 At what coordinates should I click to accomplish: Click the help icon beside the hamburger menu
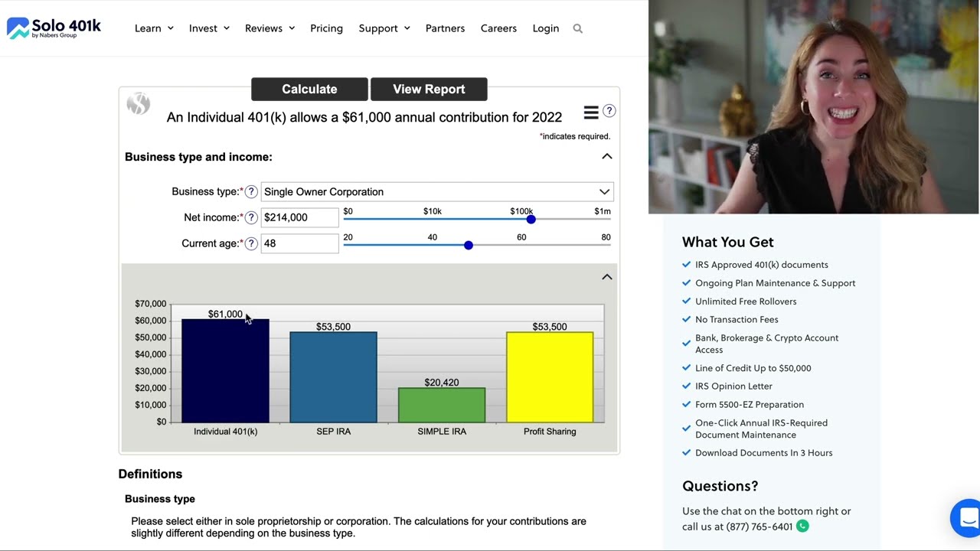pos(609,111)
